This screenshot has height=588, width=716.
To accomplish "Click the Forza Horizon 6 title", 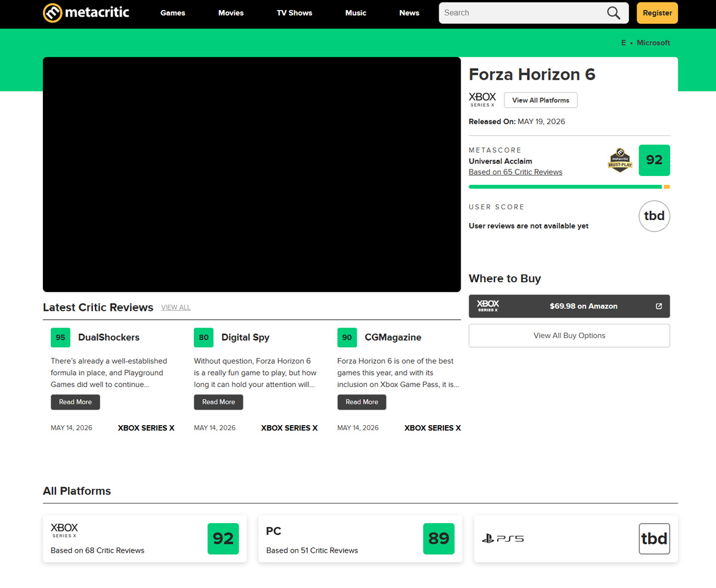I will [x=532, y=75].
